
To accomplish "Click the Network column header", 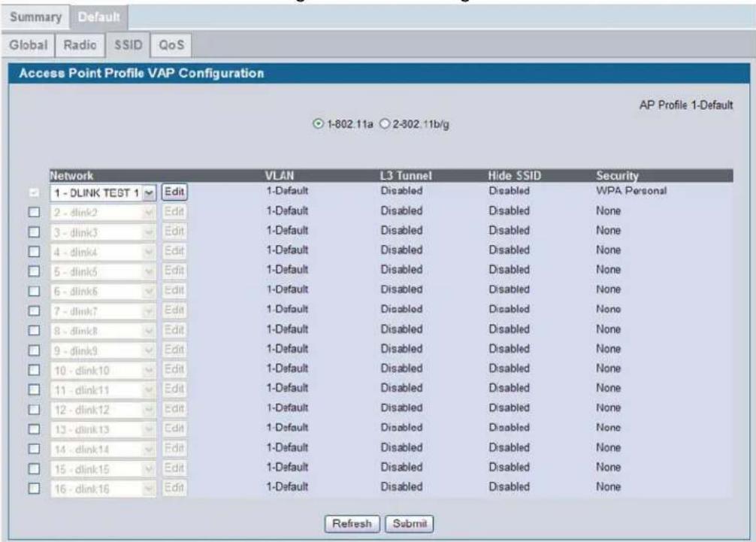I will [72, 175].
